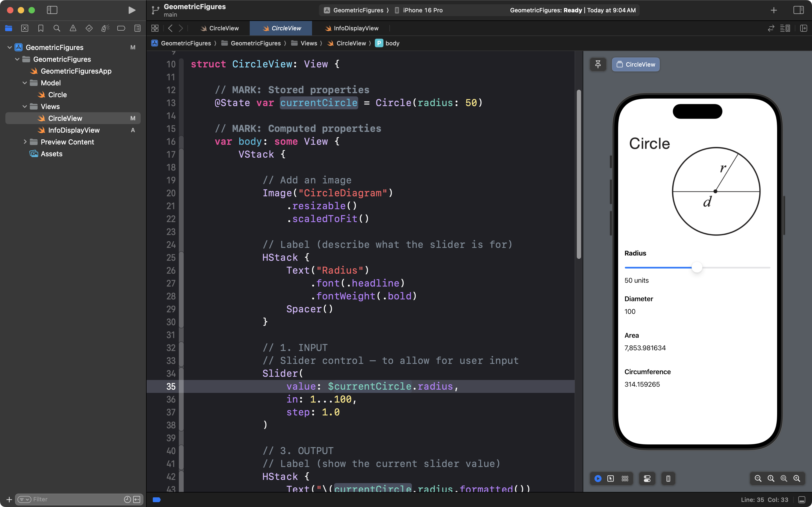Open the Bookmark navigator icon
Image resolution: width=812 pixels, height=507 pixels.
(x=41, y=28)
